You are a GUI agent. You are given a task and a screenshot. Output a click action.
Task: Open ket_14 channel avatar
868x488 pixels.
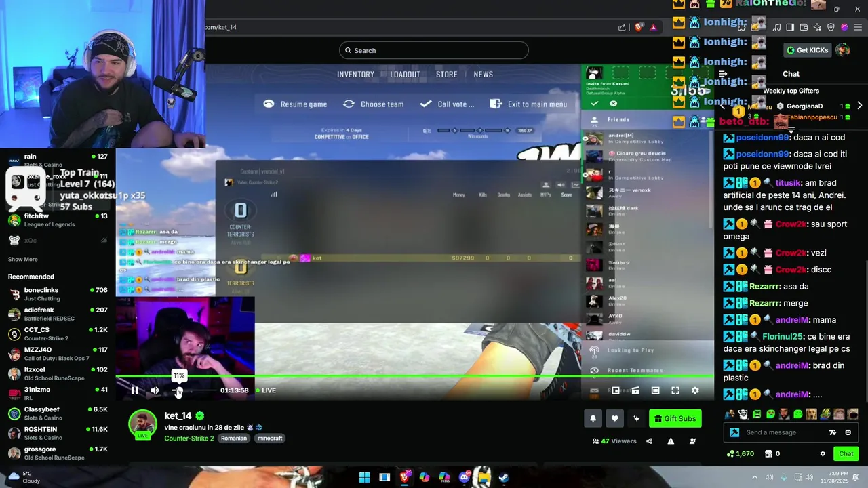[x=142, y=424]
